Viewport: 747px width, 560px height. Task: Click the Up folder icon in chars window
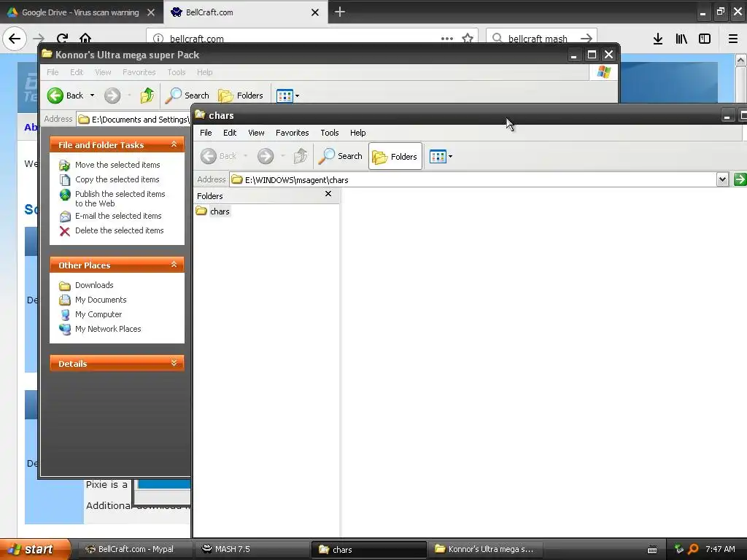tap(300, 156)
